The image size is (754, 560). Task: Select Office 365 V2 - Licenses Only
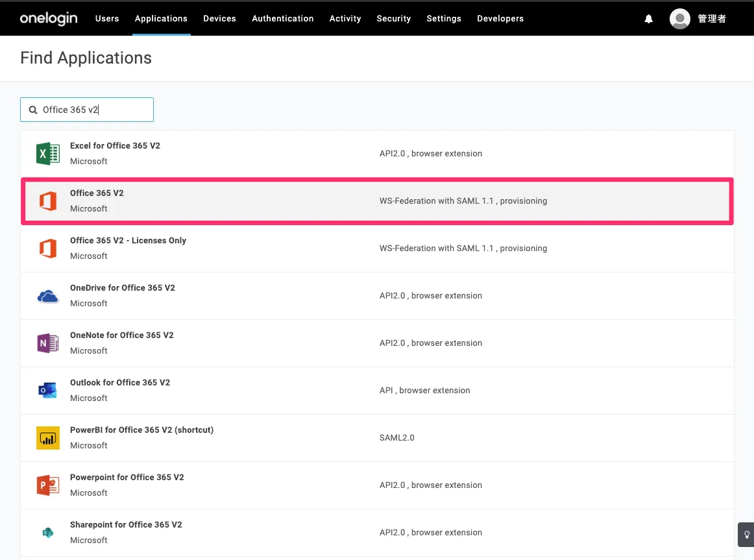[128, 241]
